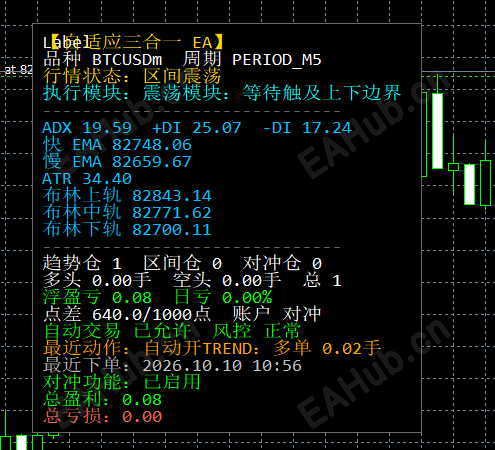The height and width of the screenshot is (450, 495).
Task: Click the 行情状态: 区间震荡 line
Action: [x=132, y=76]
